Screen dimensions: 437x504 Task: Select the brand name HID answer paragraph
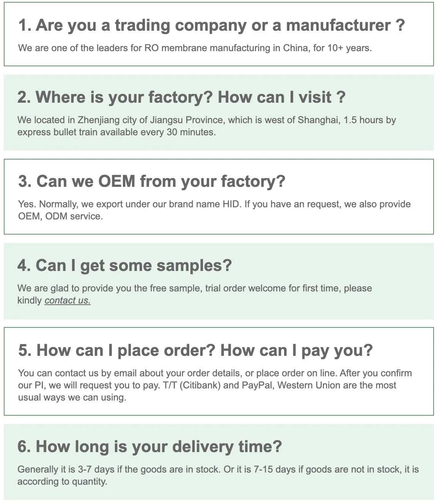pyautogui.click(x=214, y=210)
